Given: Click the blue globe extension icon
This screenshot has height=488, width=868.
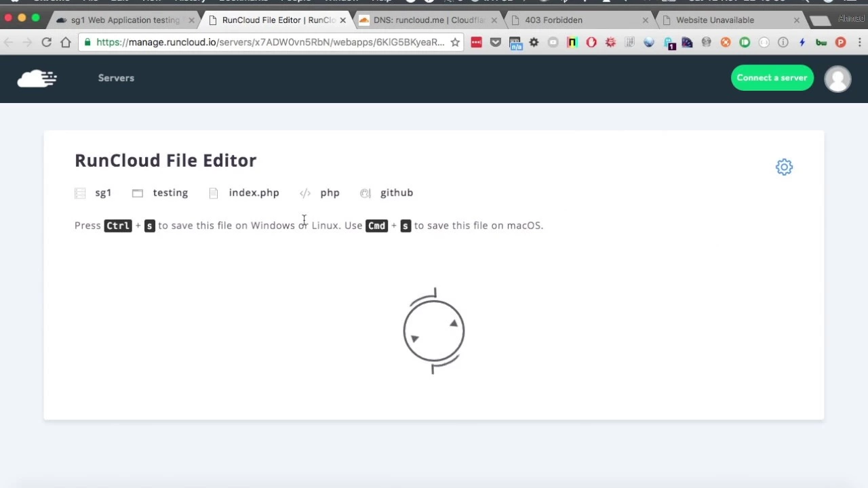Looking at the screenshot, I should (x=649, y=42).
